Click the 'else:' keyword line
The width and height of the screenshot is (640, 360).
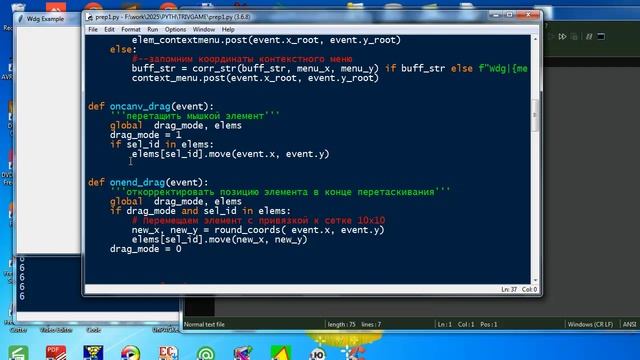123,50
